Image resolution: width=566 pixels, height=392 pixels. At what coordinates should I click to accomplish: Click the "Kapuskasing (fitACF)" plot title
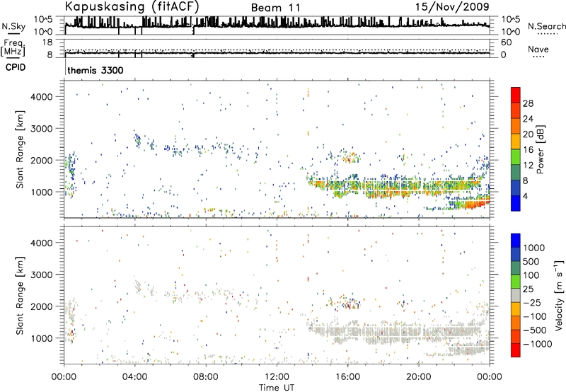[x=132, y=6]
